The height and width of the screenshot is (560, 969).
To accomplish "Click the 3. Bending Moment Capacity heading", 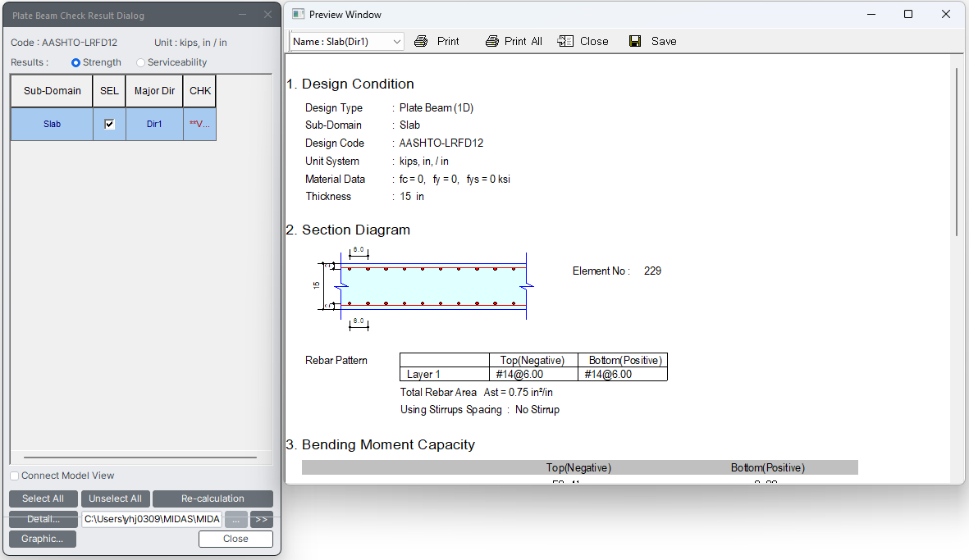I will [x=381, y=444].
